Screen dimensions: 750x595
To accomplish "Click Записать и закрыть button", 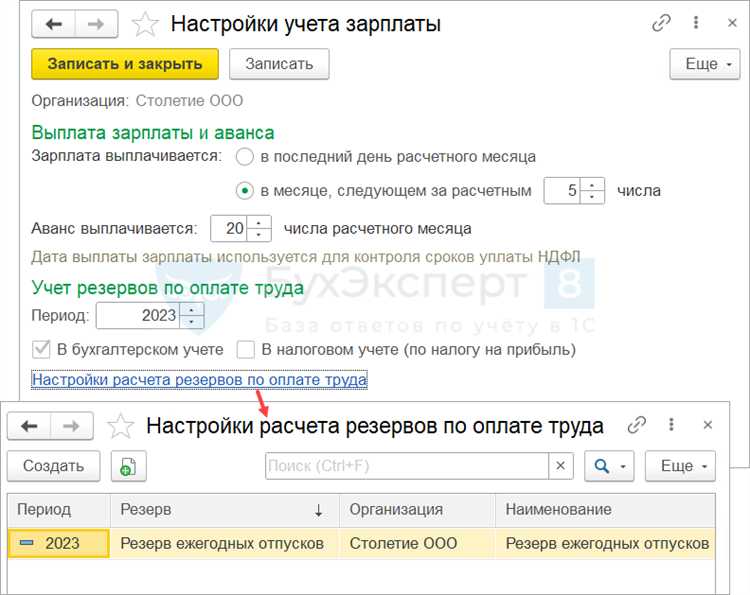I will click(125, 64).
